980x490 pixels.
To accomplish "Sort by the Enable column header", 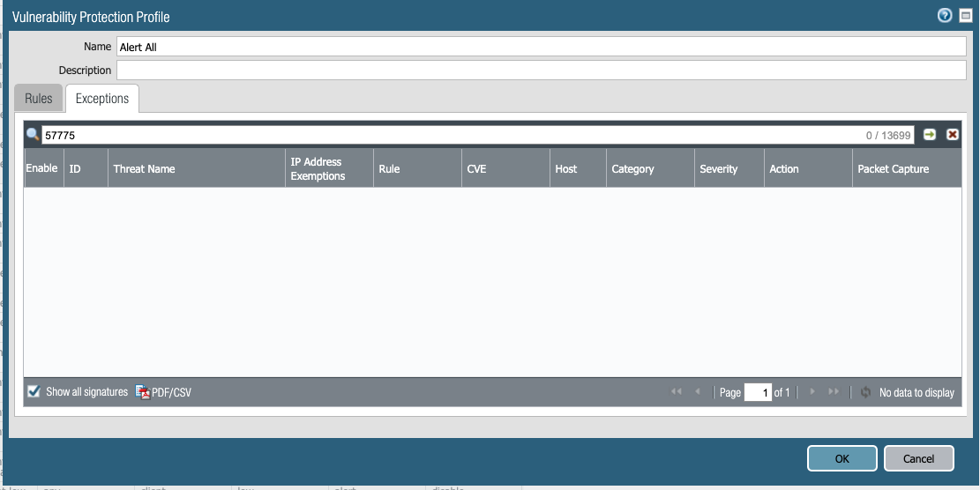I will (44, 168).
